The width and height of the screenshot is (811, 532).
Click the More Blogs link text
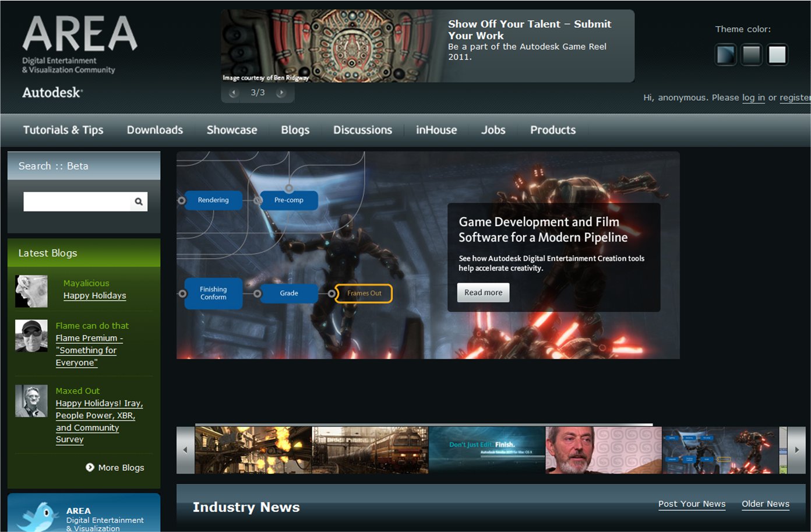121,468
